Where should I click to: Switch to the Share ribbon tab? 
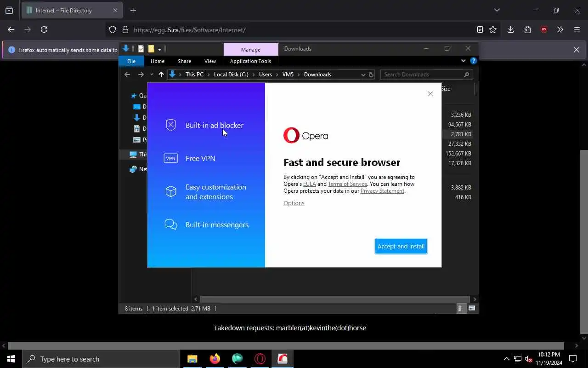click(x=184, y=61)
